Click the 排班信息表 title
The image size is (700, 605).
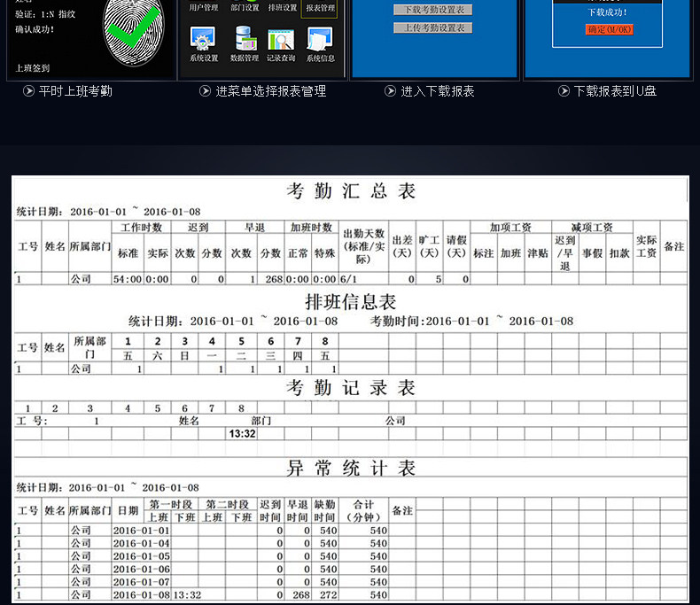[351, 302]
